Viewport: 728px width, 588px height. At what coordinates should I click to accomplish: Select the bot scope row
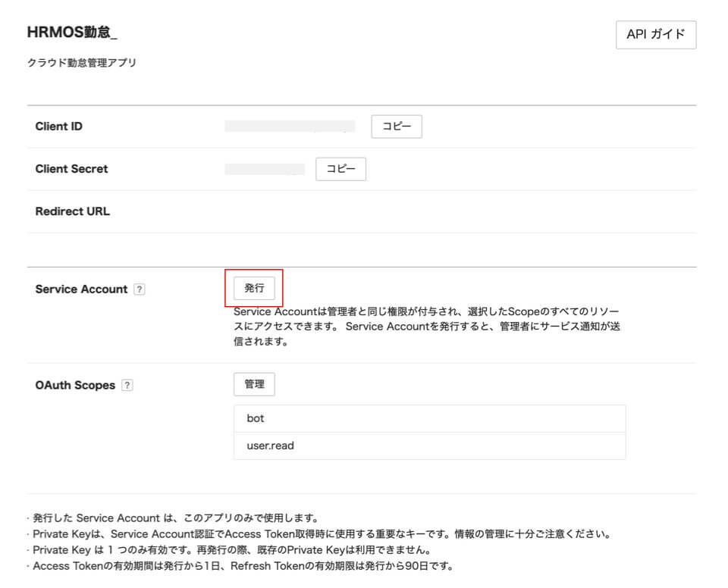coord(429,418)
